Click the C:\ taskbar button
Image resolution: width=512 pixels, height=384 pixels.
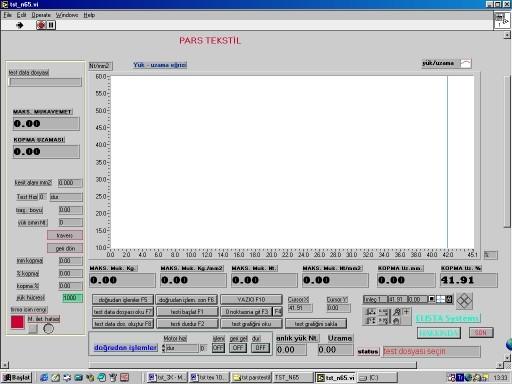click(377, 377)
